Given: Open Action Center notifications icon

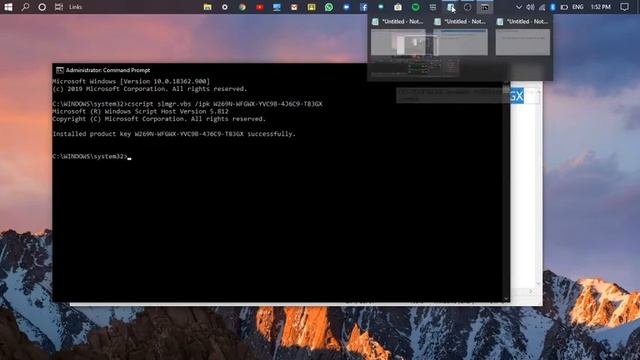Looking at the screenshot, I should (x=624, y=7).
